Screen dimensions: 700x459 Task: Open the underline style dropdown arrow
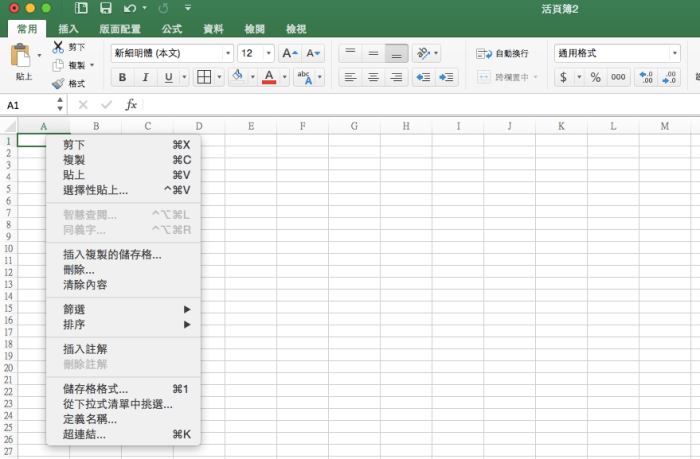pyautogui.click(x=184, y=77)
